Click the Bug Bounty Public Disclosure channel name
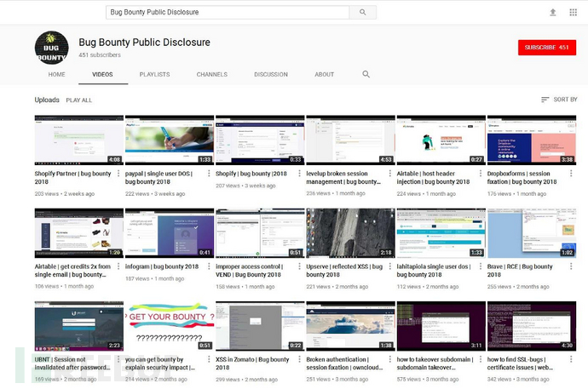This screenshot has width=588, height=389. 144,43
